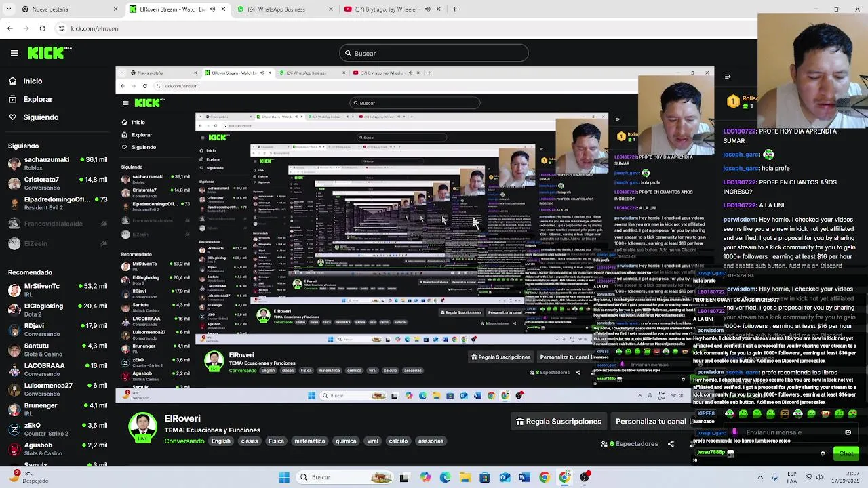Open ElGlogloking Dota 2 channel

[57, 309]
